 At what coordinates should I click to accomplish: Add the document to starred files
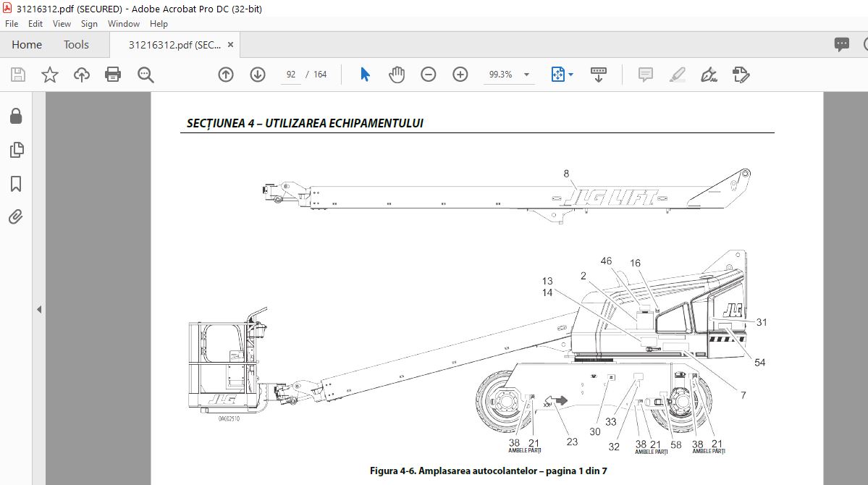coord(50,74)
